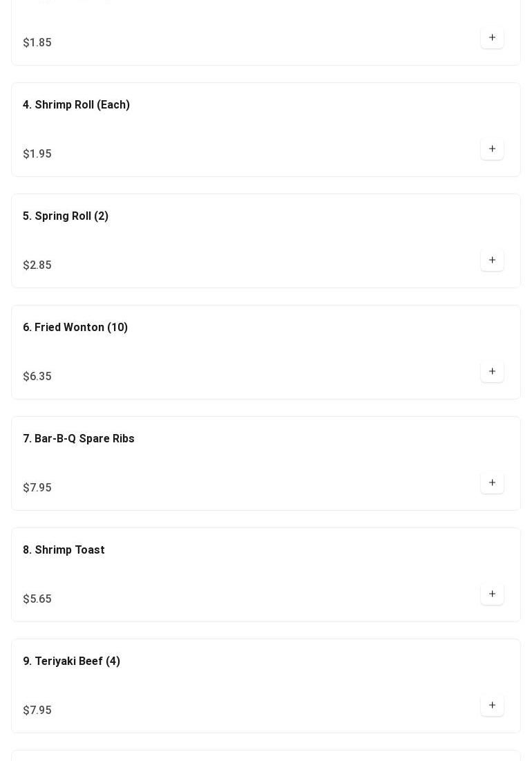This screenshot has height=761, width=532.
Task: Open the Shrimp Roll (Each) item title
Action: (76, 105)
